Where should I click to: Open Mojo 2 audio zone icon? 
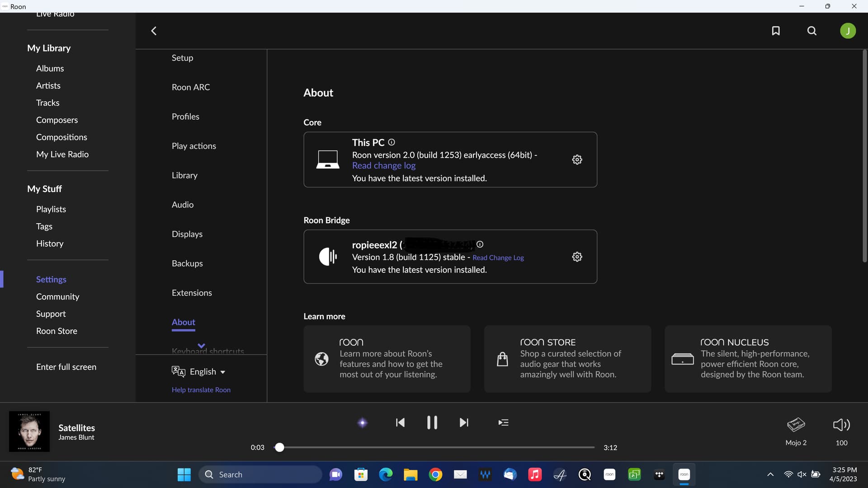pos(796,425)
